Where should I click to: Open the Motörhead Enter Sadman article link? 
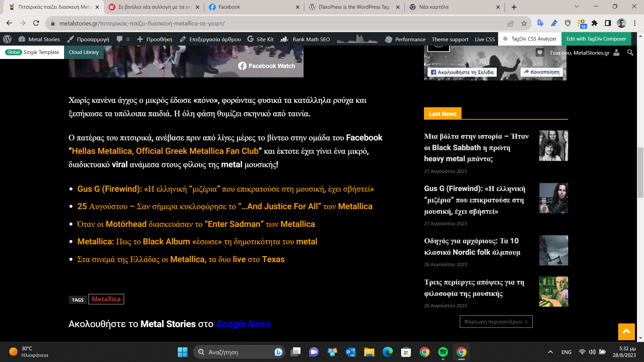click(x=196, y=224)
